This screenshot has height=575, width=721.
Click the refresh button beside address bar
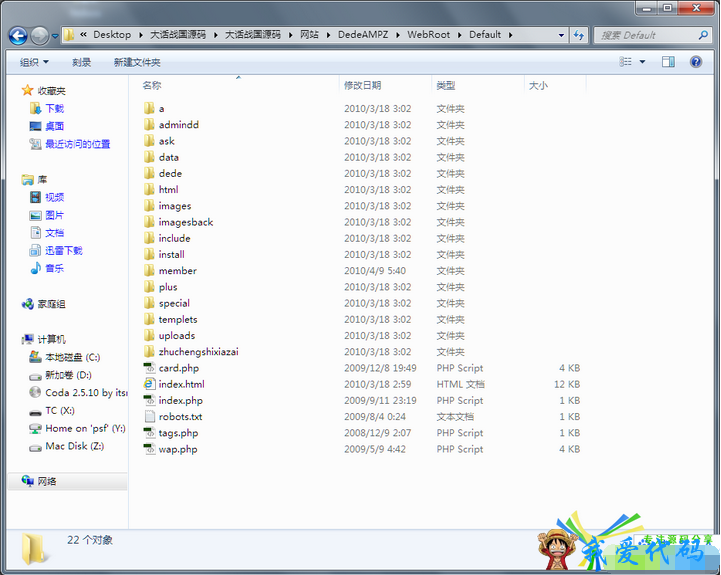tap(578, 35)
